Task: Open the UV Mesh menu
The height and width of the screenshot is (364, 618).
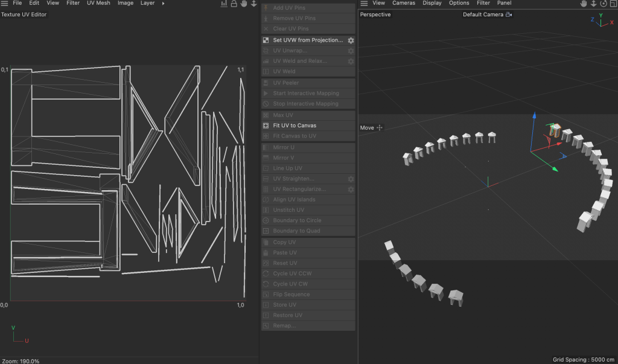Action: (98, 3)
